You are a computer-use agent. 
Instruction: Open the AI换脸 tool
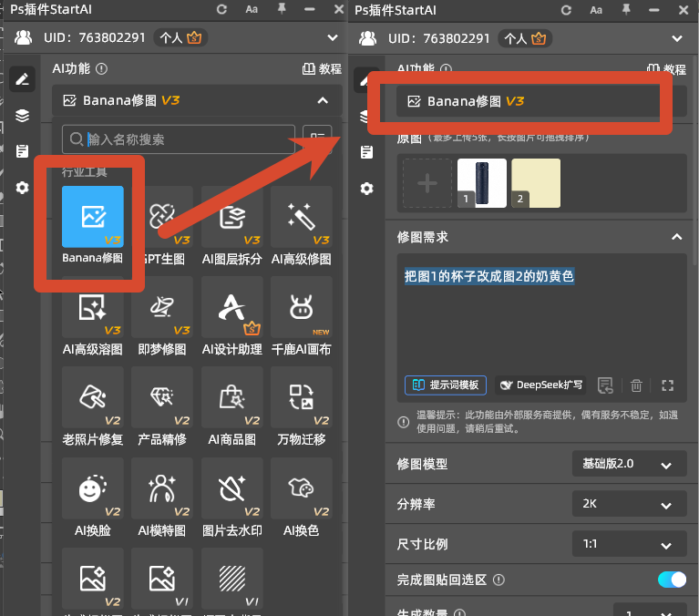[93, 488]
